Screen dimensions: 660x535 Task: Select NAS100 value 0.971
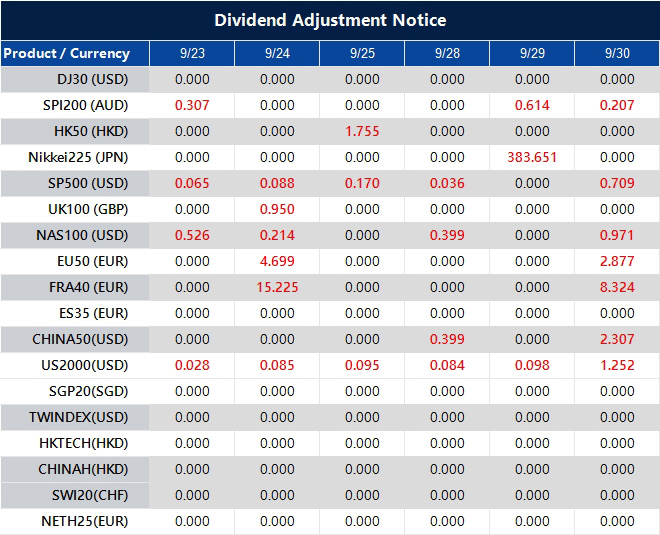617,235
